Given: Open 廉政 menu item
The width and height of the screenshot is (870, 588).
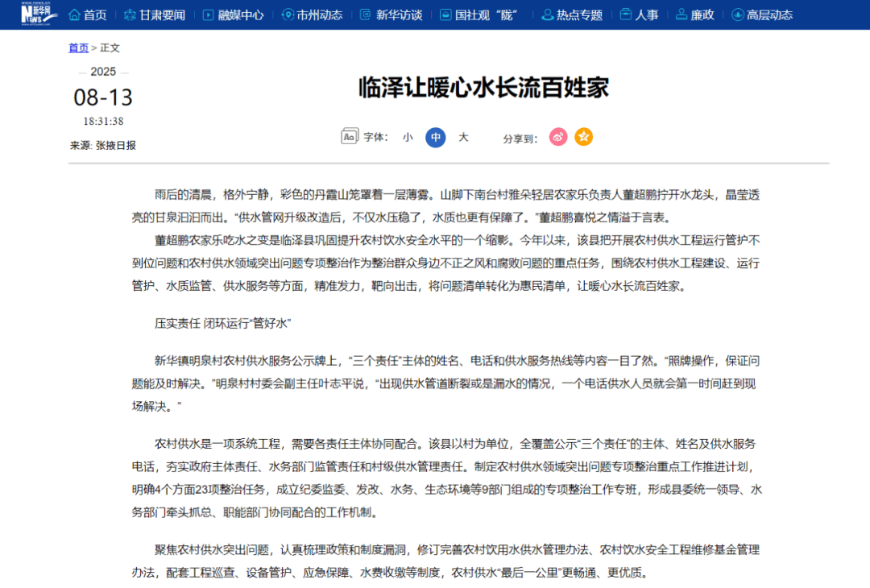Looking at the screenshot, I should 702,15.
